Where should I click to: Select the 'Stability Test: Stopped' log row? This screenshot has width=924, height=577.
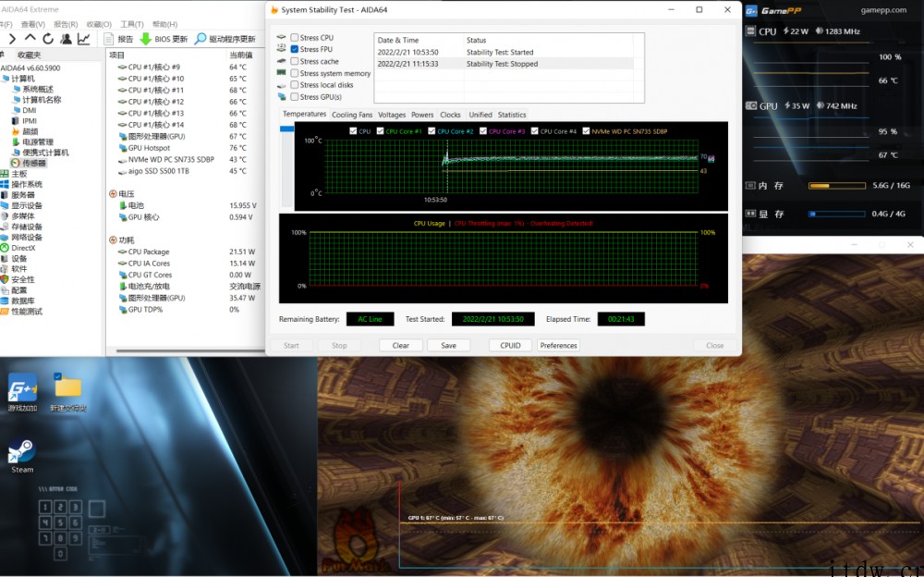coord(505,64)
